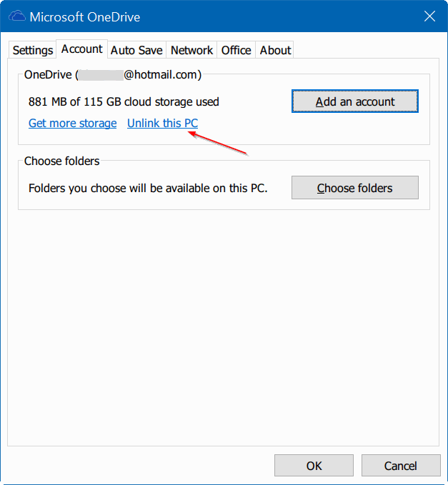Click the OneDrive hotmail.com account label
Image resolution: width=448 pixels, height=485 pixels.
pos(113,74)
